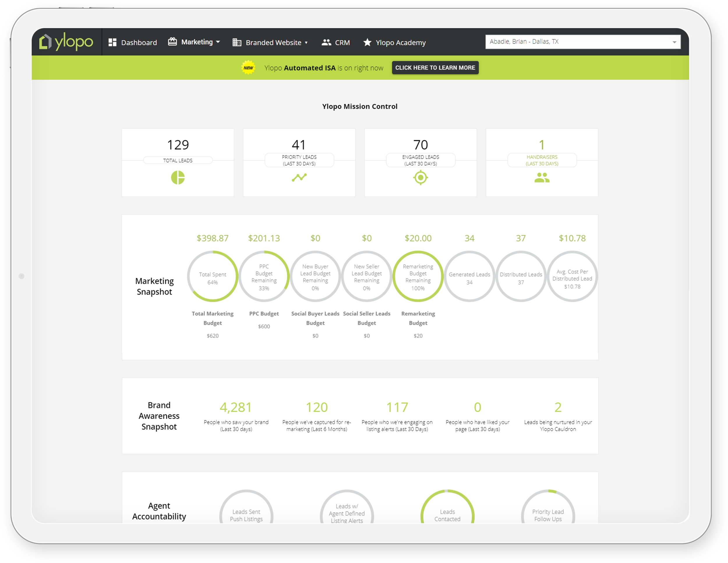This screenshot has height=563, width=728.
Task: Click the Handraisers people icon
Action: (542, 178)
